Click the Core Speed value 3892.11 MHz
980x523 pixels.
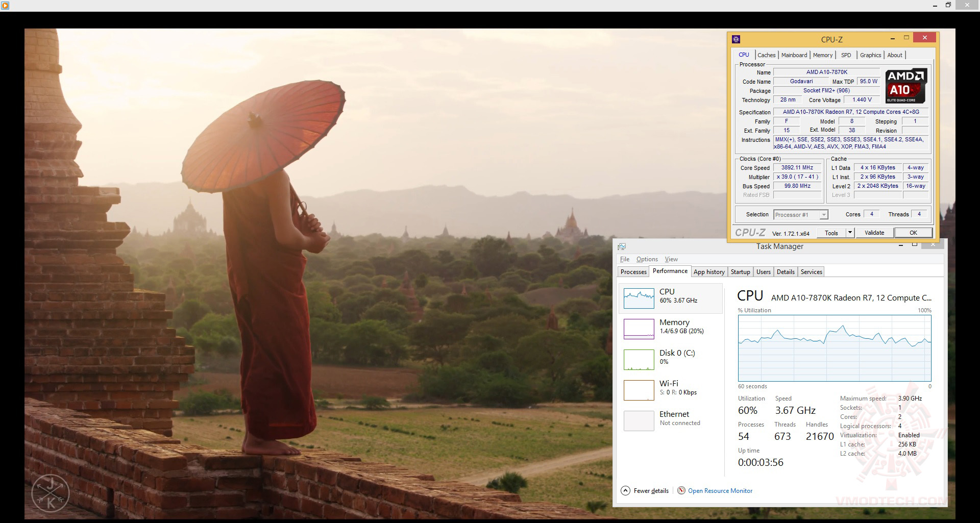pyautogui.click(x=797, y=168)
